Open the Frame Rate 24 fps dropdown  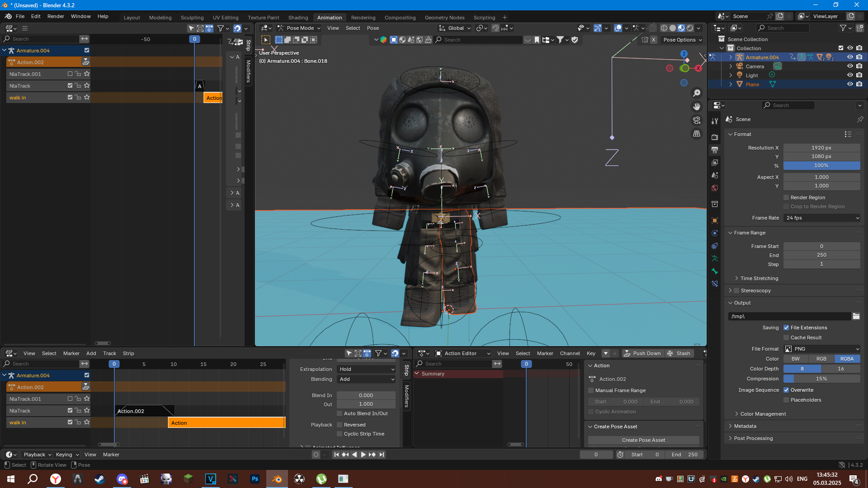(822, 218)
